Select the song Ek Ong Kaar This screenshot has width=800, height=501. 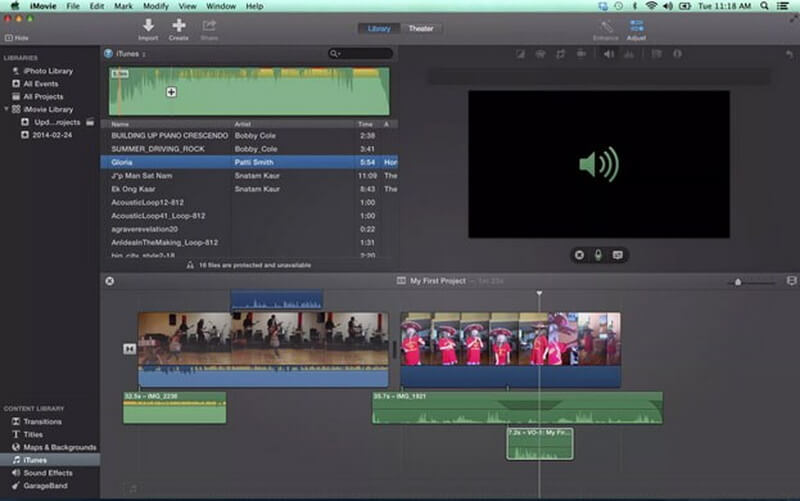coord(249,189)
